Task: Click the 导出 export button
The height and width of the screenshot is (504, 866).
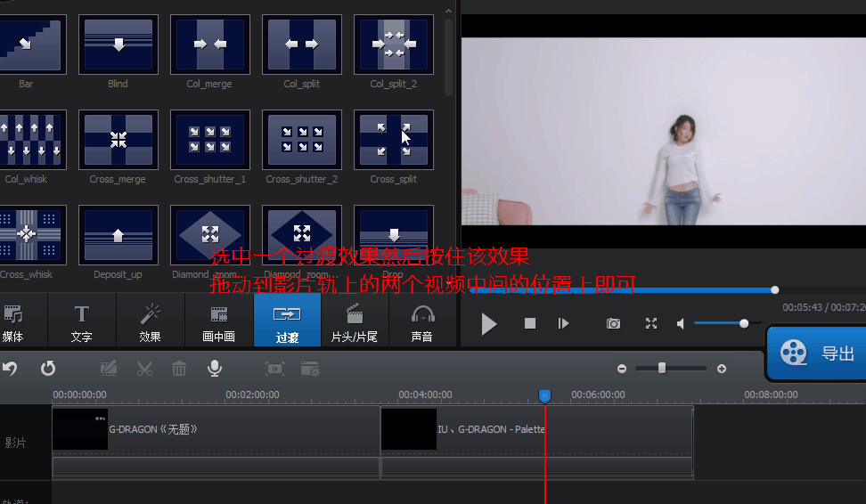Action: click(817, 354)
